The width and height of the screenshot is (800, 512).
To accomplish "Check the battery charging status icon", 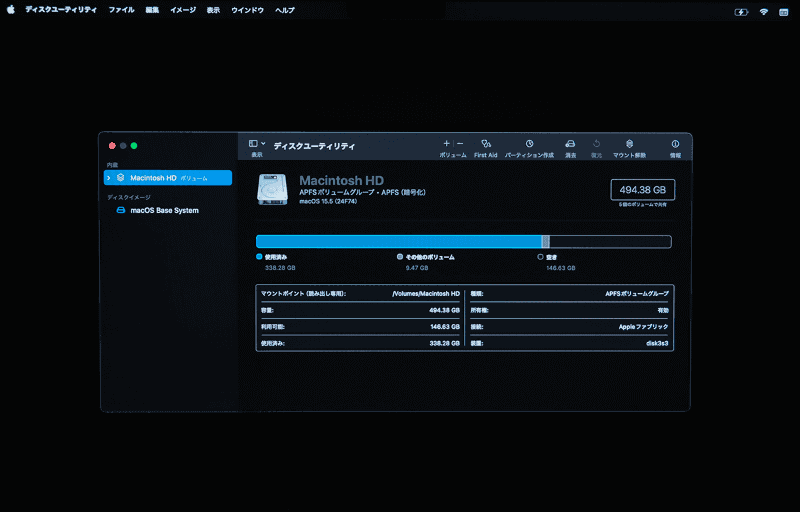I will [x=741, y=12].
